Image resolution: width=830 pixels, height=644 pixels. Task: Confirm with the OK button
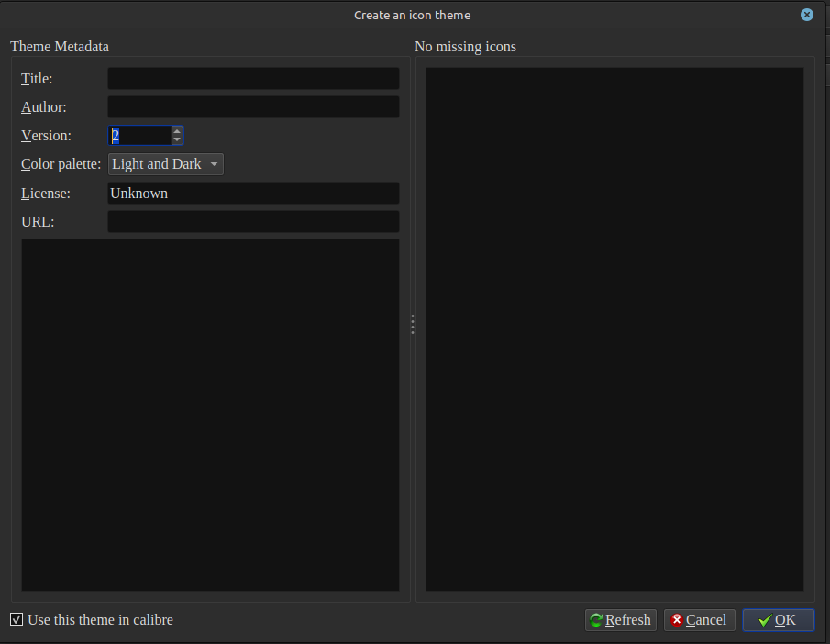point(778,620)
